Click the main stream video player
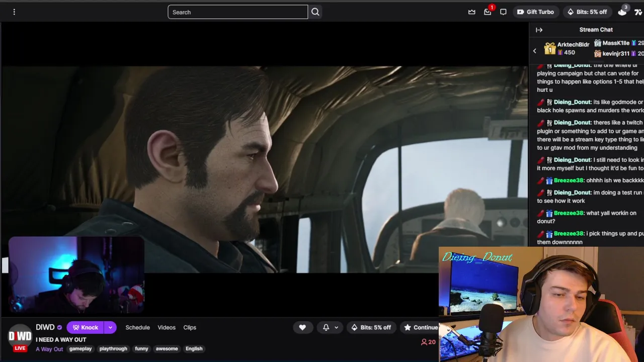This screenshot has width=644, height=362. coord(264,169)
